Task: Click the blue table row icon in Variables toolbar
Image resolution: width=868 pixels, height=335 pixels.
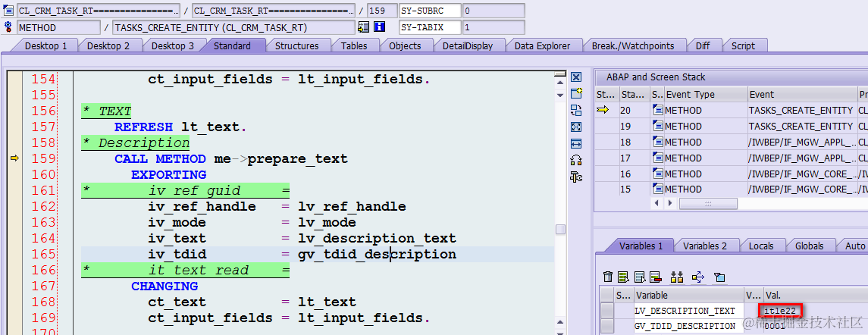Action: coord(641,277)
